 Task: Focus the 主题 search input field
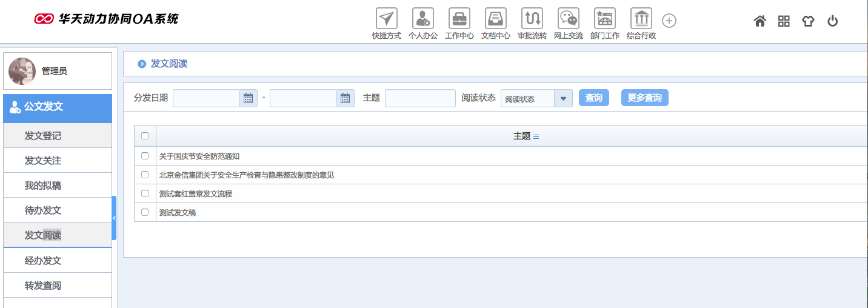pyautogui.click(x=420, y=98)
